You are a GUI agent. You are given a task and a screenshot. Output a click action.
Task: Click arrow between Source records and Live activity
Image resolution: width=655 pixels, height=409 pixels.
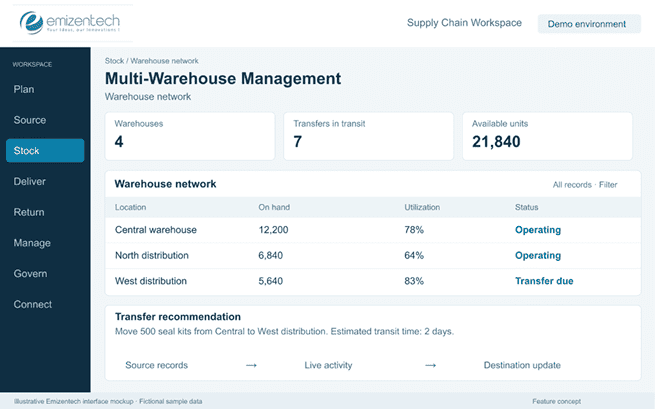tap(251, 366)
